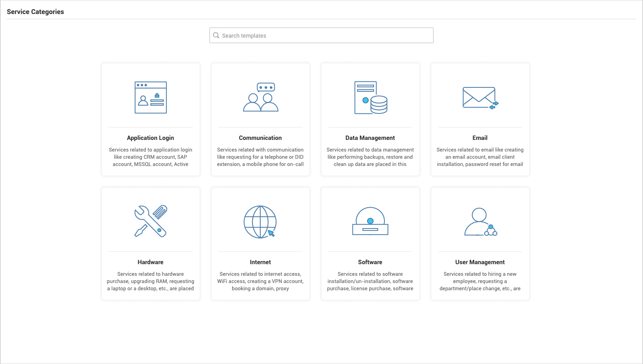Screen dimensions: 643x364
Task: Open the Internet service category
Action: 260,243
